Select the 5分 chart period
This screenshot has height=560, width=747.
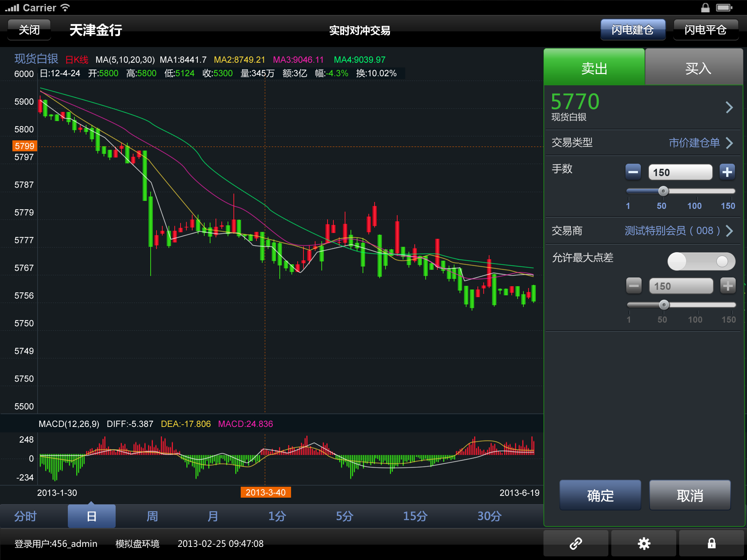point(345,516)
